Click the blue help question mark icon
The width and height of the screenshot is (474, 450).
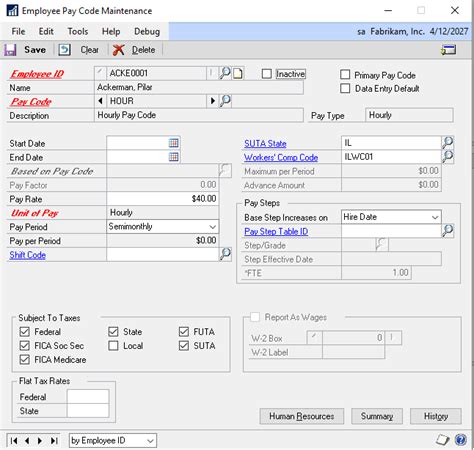point(461,440)
